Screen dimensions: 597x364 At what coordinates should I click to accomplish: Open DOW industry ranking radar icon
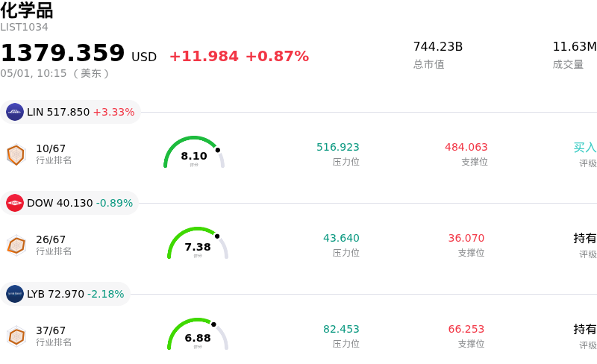(x=16, y=245)
